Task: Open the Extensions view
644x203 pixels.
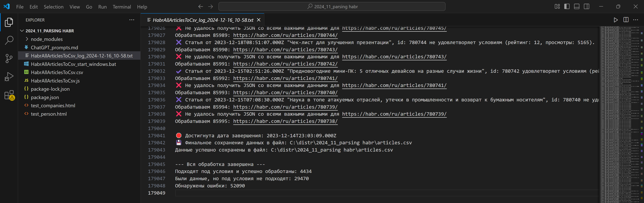Action: [x=9, y=95]
